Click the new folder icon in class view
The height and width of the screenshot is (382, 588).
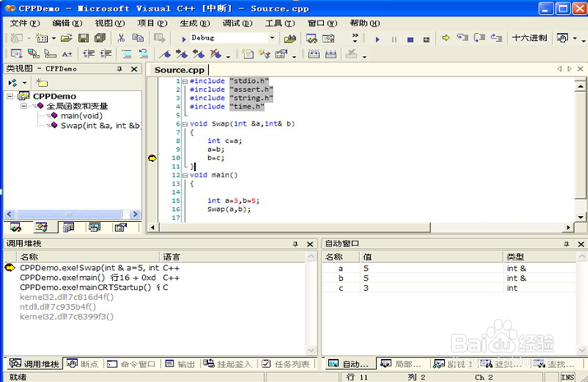(42, 82)
